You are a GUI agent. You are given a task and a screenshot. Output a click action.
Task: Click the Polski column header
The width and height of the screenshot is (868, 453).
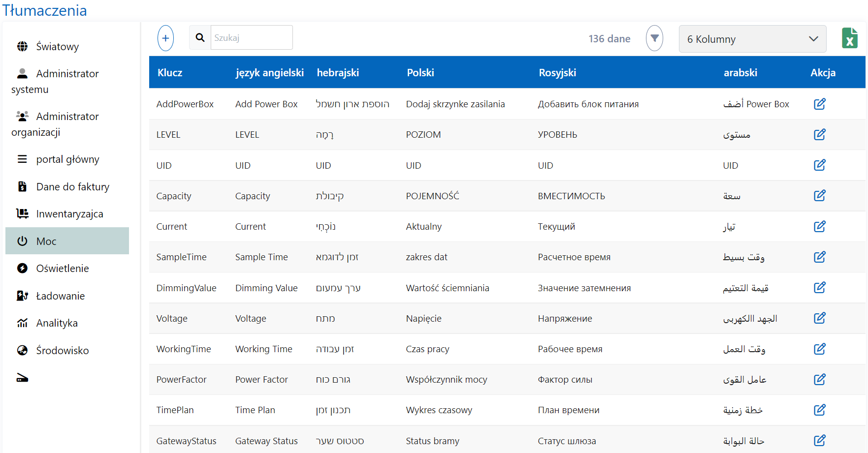tap(420, 73)
